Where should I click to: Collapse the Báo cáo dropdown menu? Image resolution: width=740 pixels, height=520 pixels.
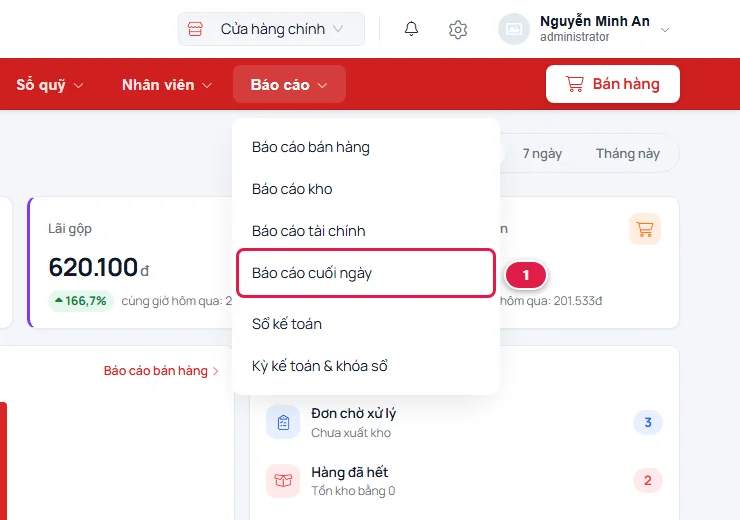289,84
